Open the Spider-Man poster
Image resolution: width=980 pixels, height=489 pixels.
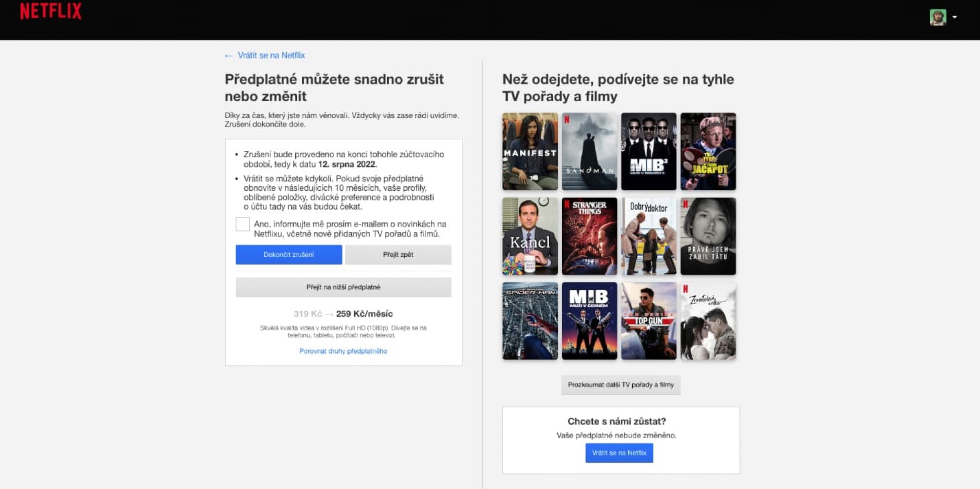[x=530, y=321]
